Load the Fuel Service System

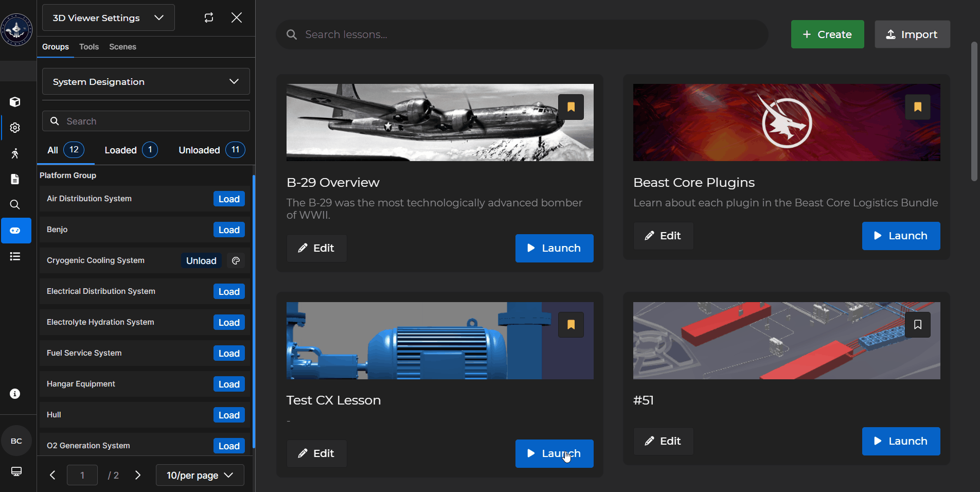pyautogui.click(x=229, y=354)
